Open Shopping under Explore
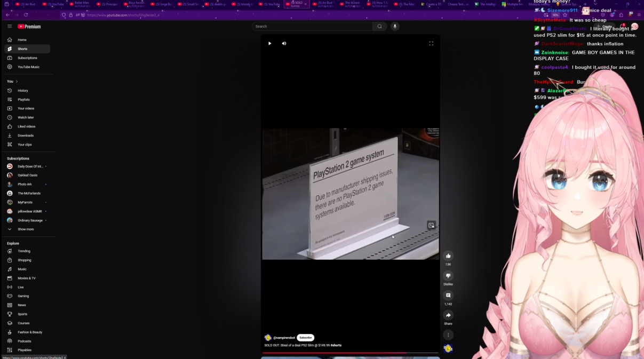Viewport: 644px width, 359px height. point(27,260)
